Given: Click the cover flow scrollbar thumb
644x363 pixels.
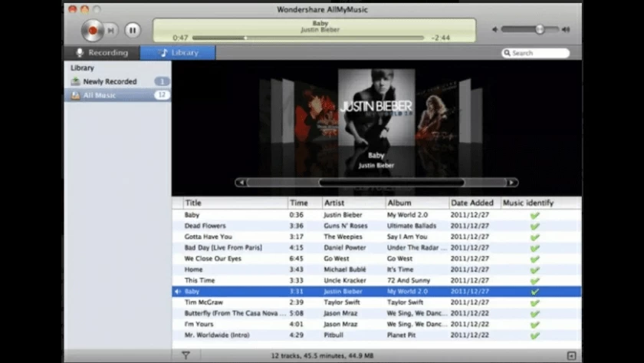Looking at the screenshot, I should 392,183.
